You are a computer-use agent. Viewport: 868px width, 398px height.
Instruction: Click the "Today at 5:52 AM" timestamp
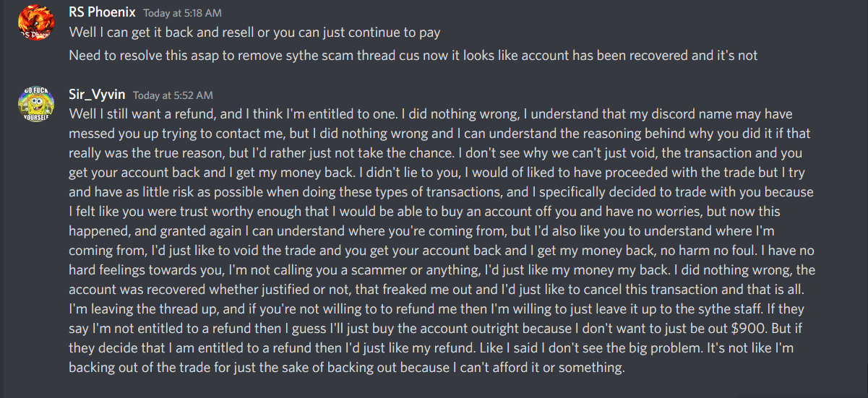(173, 95)
